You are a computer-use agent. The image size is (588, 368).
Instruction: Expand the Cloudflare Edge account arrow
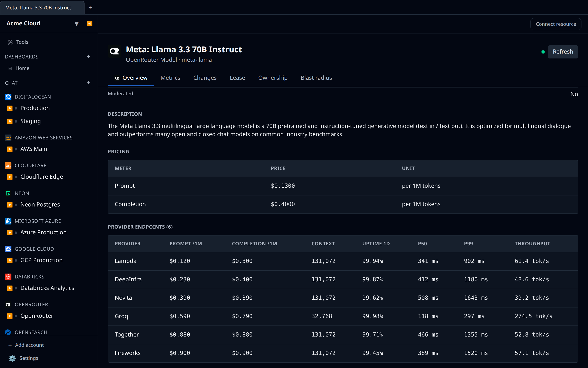point(10,177)
